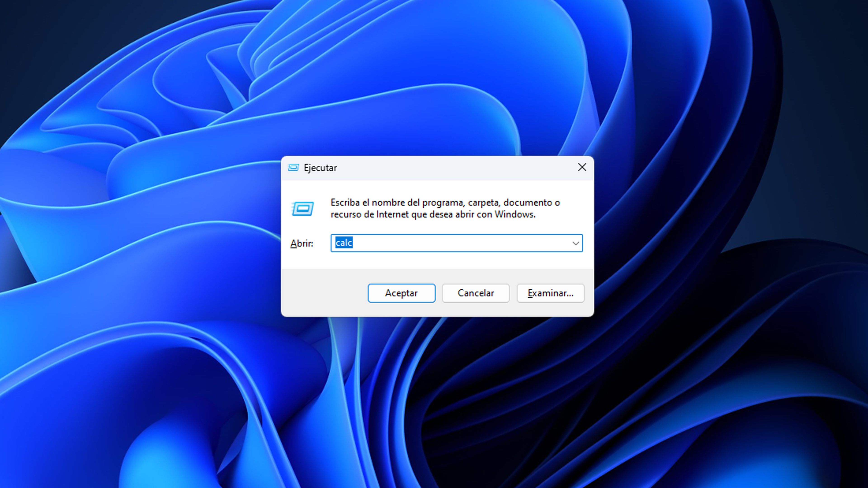Image resolution: width=868 pixels, height=488 pixels.
Task: Click the Cancelar button
Action: 475,293
